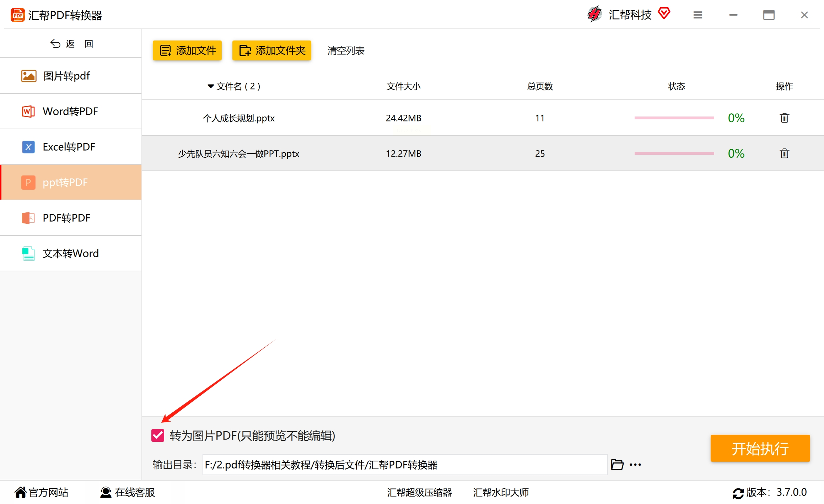Screen dimensions: 824x504
Task: Uncheck 转为图片PDF checkbox
Action: point(158,435)
